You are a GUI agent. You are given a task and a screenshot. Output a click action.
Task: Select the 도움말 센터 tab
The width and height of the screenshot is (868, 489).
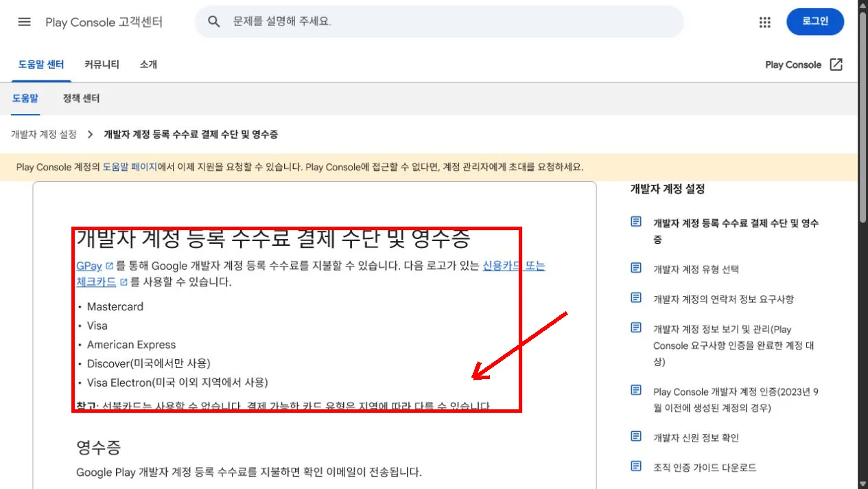(41, 65)
